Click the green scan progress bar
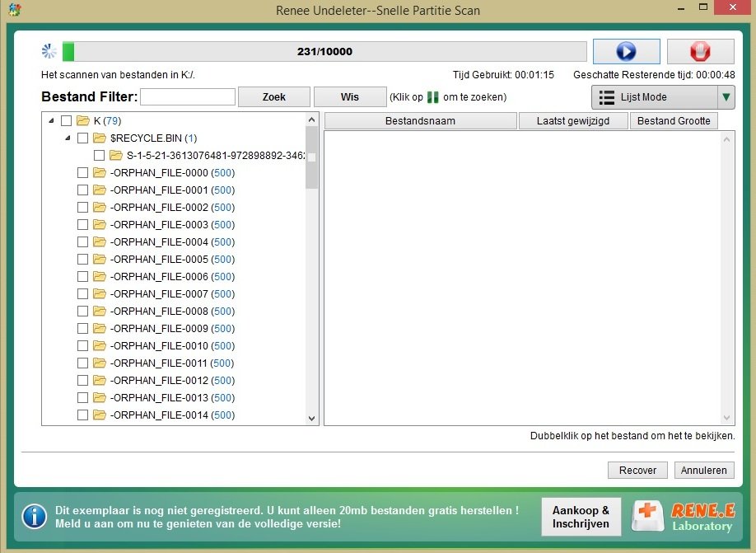The height and width of the screenshot is (553, 756). (x=324, y=51)
